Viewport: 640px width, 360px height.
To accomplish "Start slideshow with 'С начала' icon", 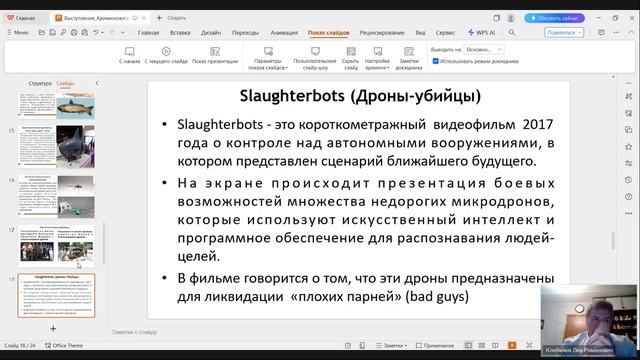I will coord(129,52).
